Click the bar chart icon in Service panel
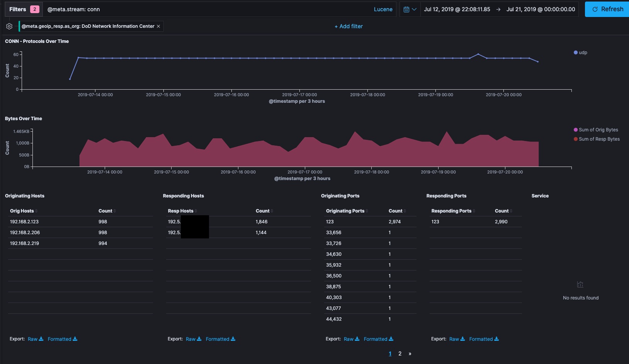This screenshot has width=629, height=364. [x=580, y=285]
